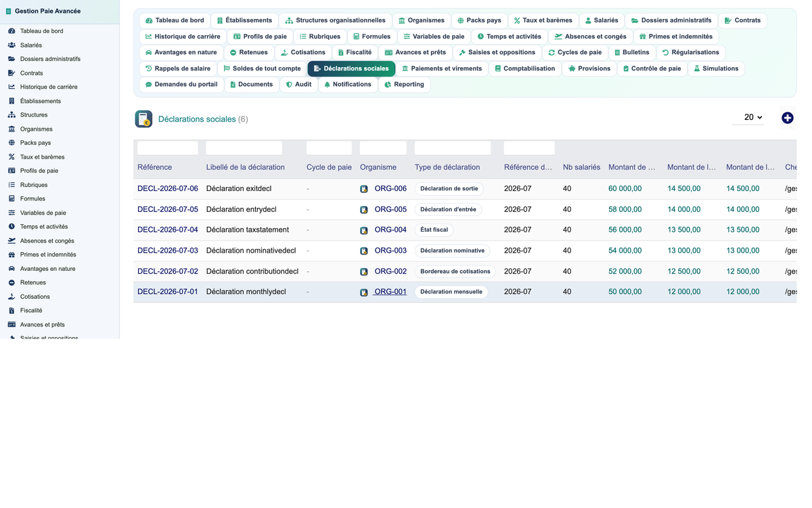The width and height of the screenshot is (812, 508).
Task: Click the Formules calculator icon in sidebar
Action: click(x=12, y=198)
